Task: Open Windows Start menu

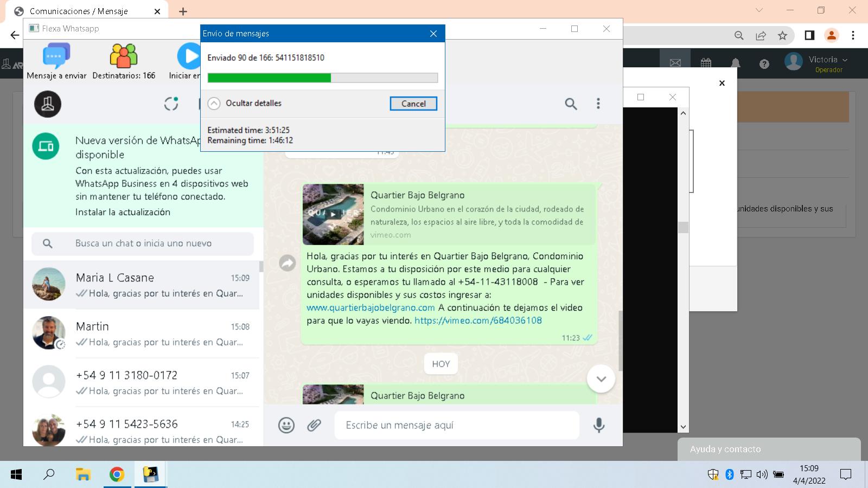Action: point(16,474)
